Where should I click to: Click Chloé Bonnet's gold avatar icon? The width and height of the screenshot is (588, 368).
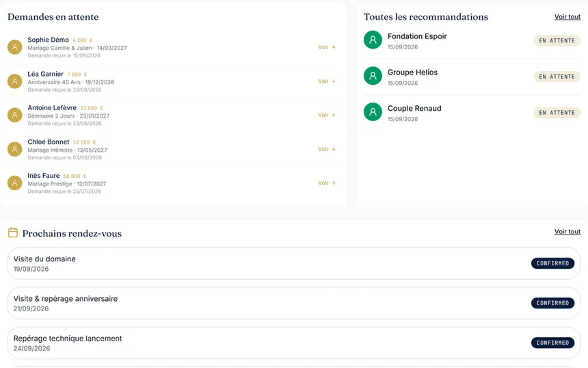14,149
